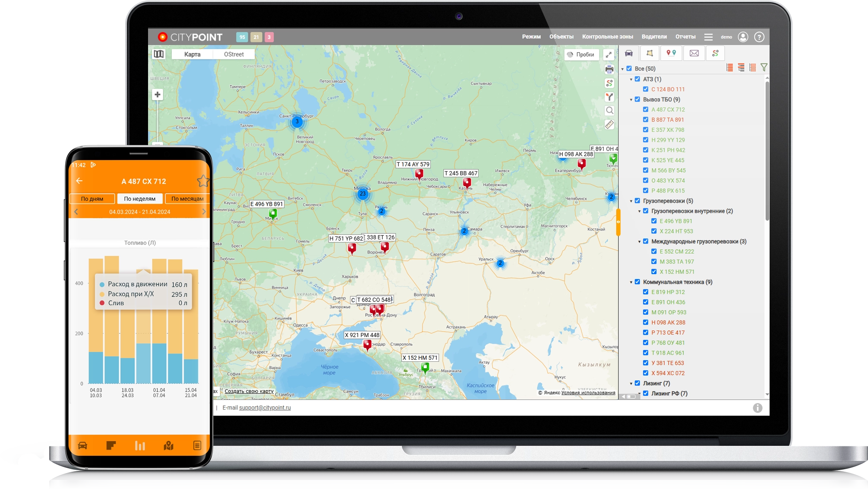Select the ruler measurement tool
Viewport: 868px width, 489px height.
(x=609, y=125)
